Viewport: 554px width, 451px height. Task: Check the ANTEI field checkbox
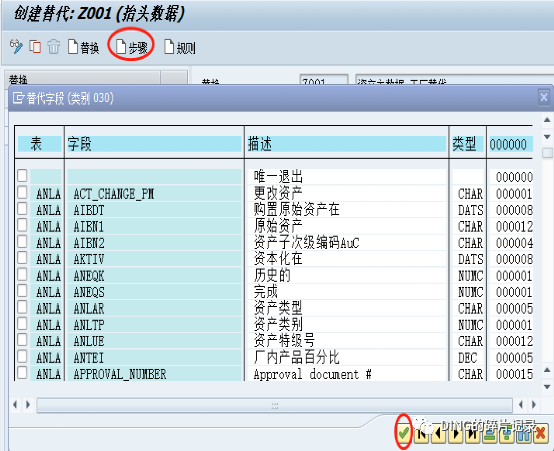pyautogui.click(x=22, y=356)
